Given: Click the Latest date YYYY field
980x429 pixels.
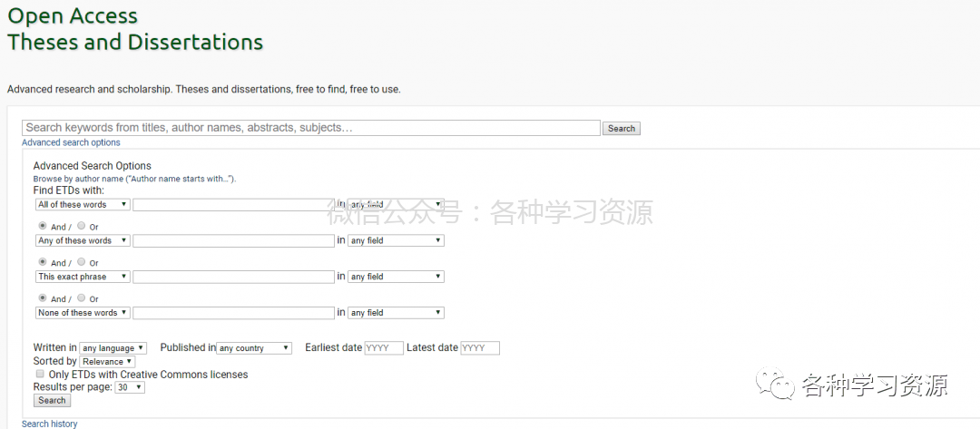Looking at the screenshot, I should pos(480,348).
